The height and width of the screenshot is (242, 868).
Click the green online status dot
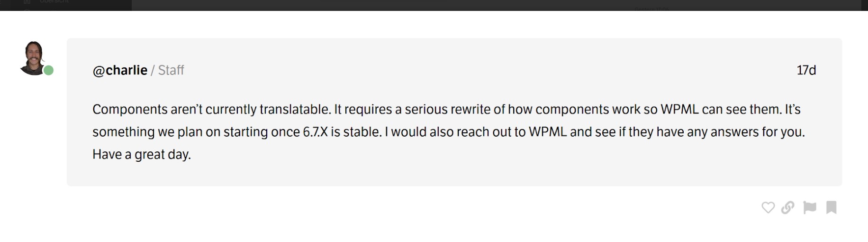pos(49,71)
